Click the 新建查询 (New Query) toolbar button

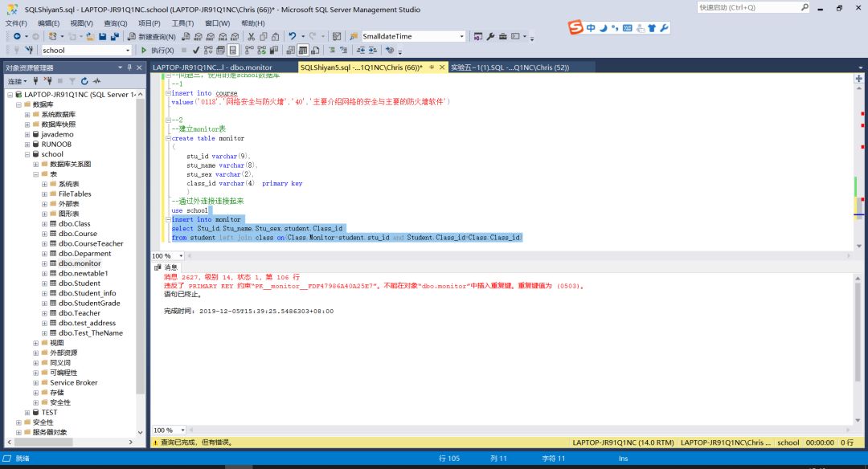click(151, 37)
